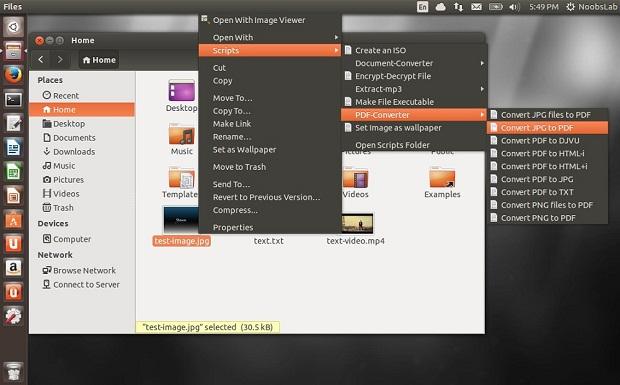620x385 pixels.
Task: Run Set image as wallpaper script
Action: (414, 128)
